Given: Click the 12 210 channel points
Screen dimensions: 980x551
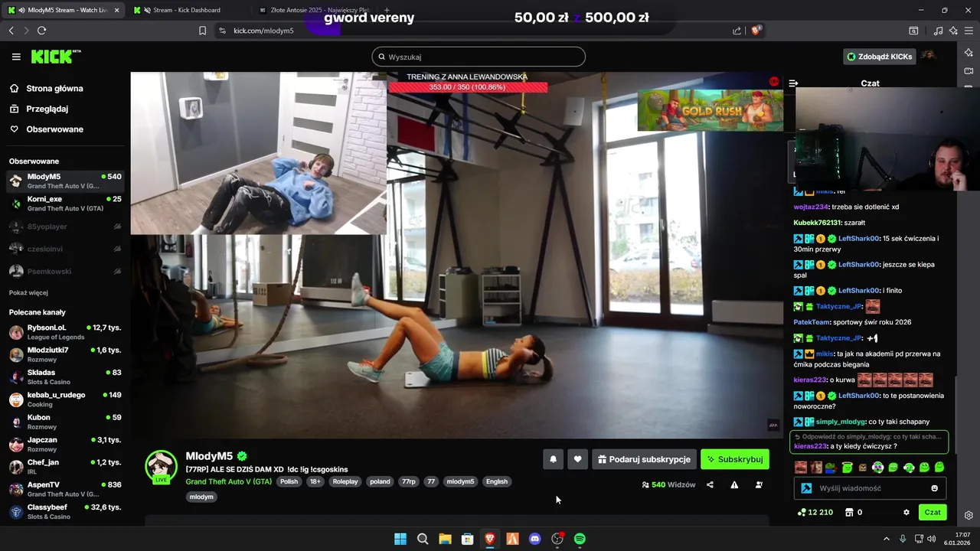Looking at the screenshot, I should [x=815, y=512].
